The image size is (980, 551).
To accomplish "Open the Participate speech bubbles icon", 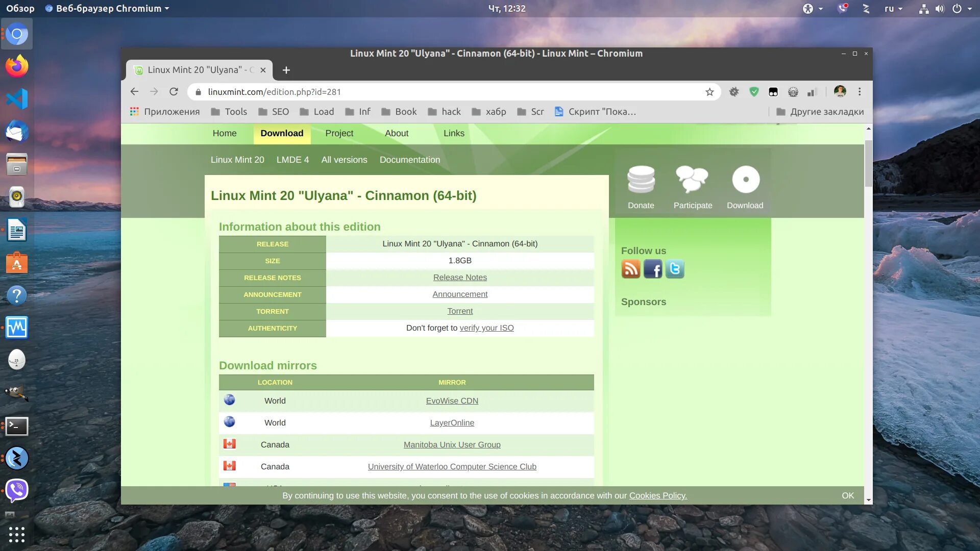I will point(692,180).
